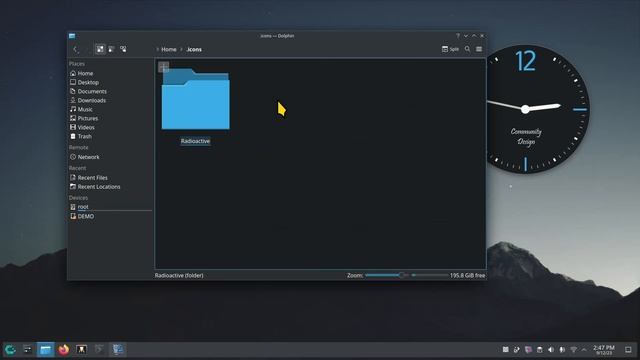Click the Show Desktop icon in tray corner
Viewport: 640px width, 360px height.
(x=628, y=350)
